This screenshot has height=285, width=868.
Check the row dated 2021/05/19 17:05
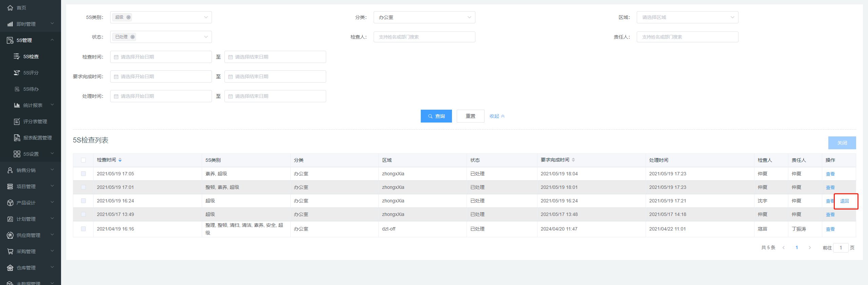click(x=83, y=174)
